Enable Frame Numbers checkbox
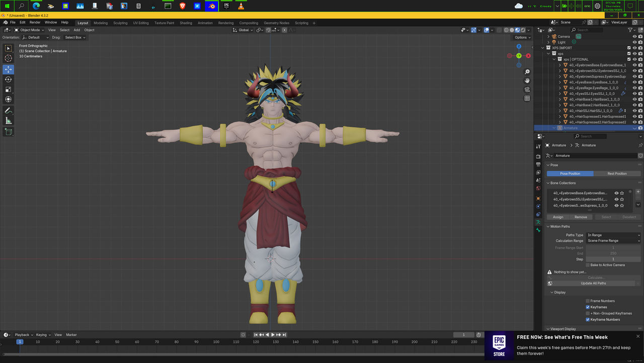Viewport: 644px width, 363px height. coord(588,301)
